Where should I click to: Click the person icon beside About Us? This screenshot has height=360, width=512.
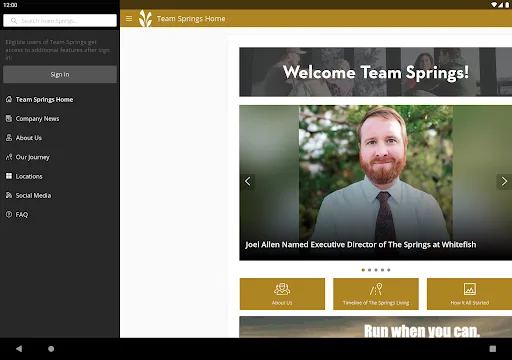(x=9, y=137)
